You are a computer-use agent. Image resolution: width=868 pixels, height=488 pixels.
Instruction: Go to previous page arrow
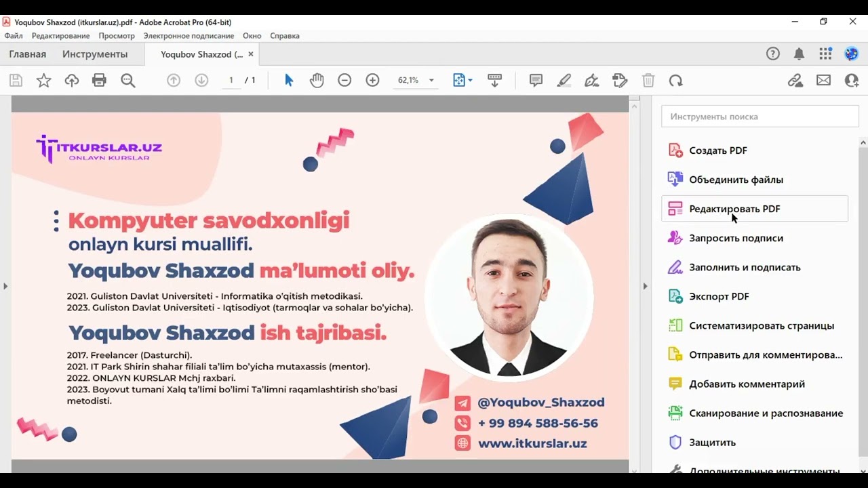click(174, 80)
